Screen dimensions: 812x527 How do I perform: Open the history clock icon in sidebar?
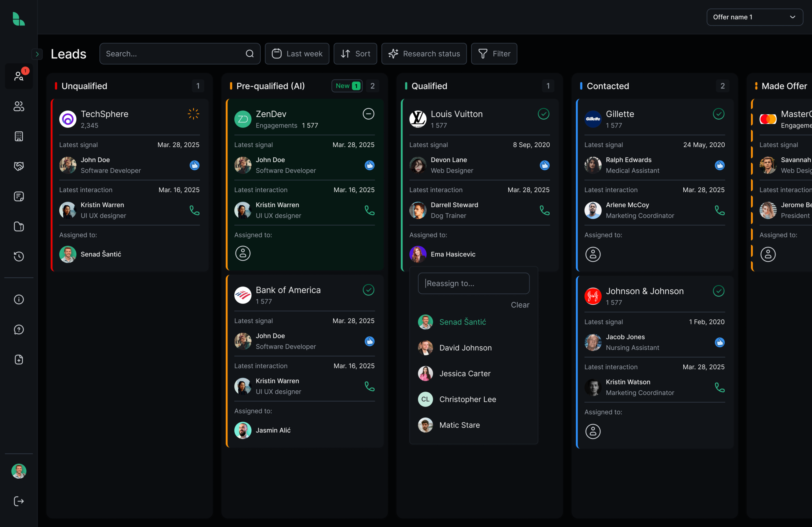19,256
